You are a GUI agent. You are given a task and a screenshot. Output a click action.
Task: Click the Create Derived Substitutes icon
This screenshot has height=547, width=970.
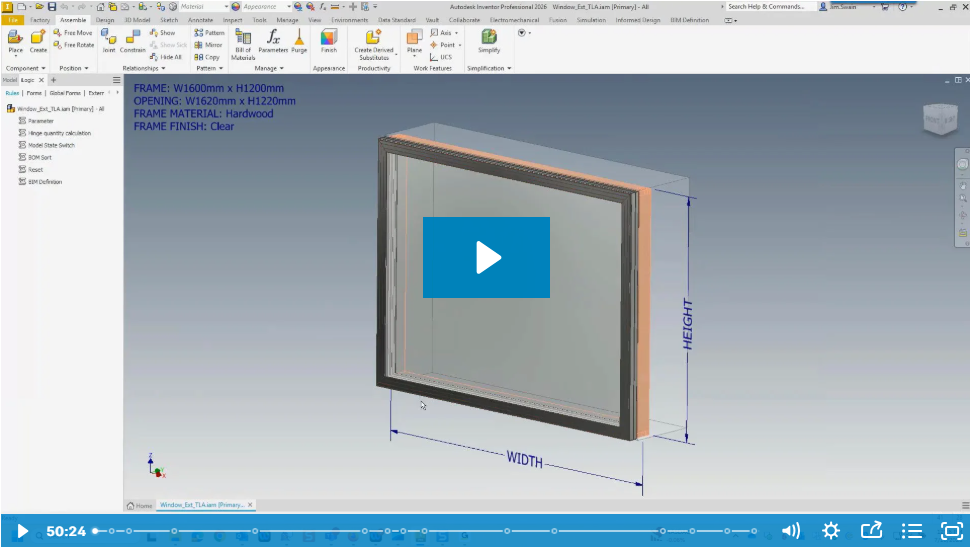click(374, 38)
